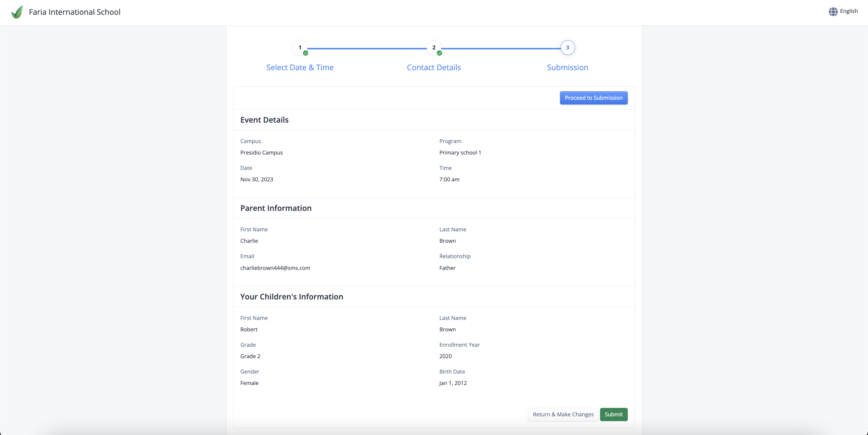Click the Program field label
The height and width of the screenshot is (435, 868).
450,141
